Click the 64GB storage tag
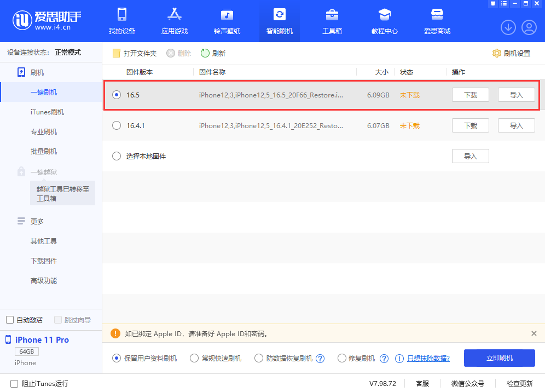Image resolution: width=545 pixels, height=392 pixels. click(27, 351)
